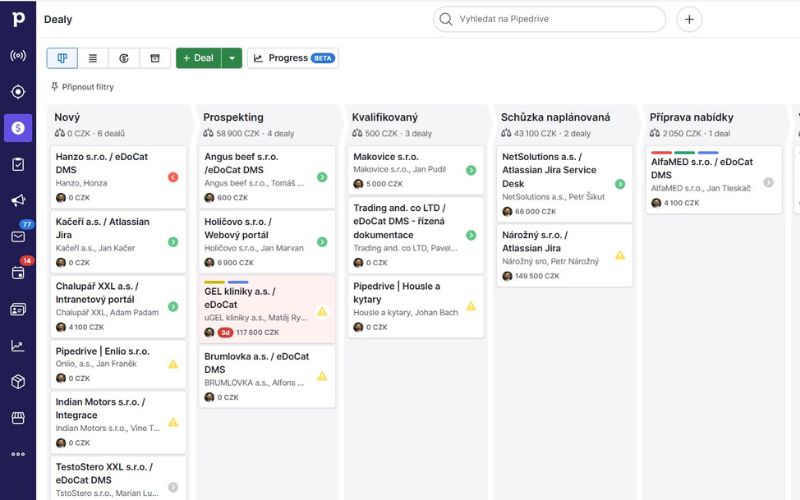The width and height of the screenshot is (800, 500).
Task: Open Activities calendar icon with 14 badge
Action: [18, 273]
